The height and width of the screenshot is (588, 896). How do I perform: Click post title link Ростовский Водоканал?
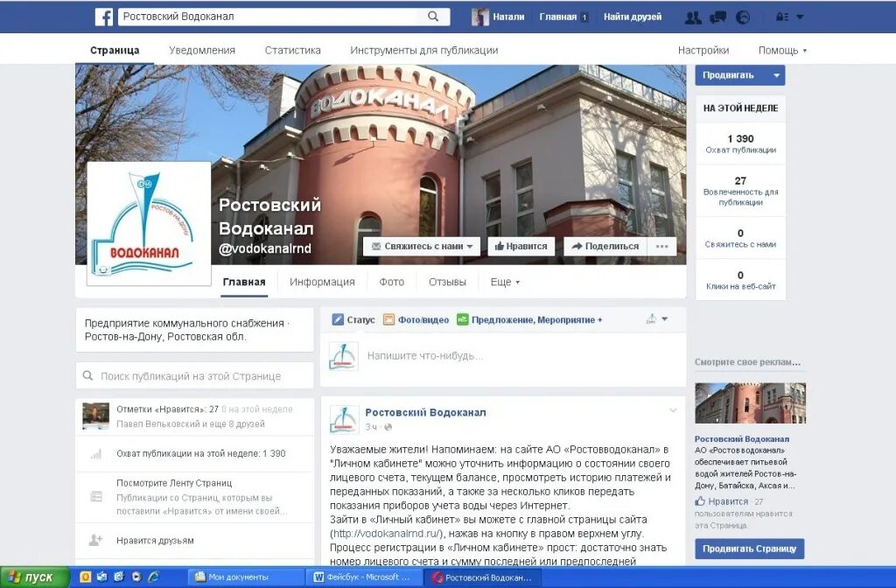coord(426,412)
